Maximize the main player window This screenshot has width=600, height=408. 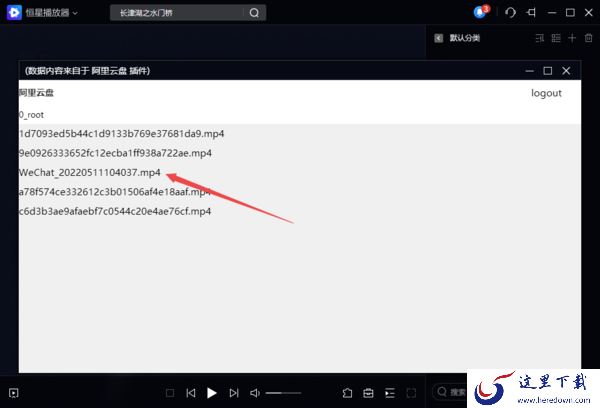click(570, 13)
